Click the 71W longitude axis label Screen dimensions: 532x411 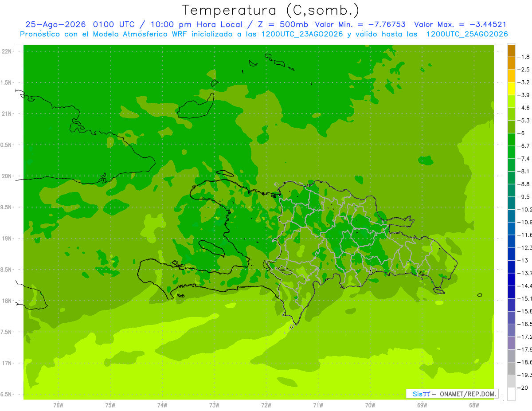[x=318, y=405]
